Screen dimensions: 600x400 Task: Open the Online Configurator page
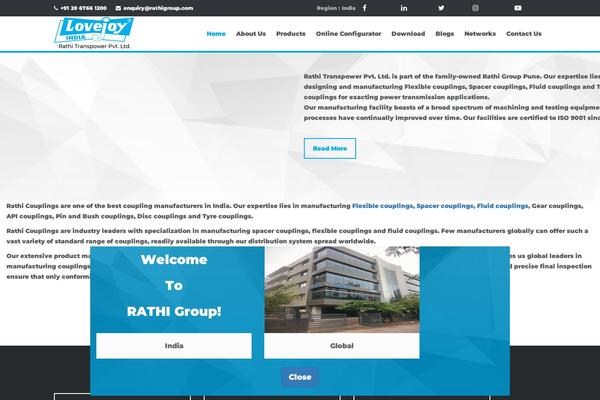[x=348, y=34]
